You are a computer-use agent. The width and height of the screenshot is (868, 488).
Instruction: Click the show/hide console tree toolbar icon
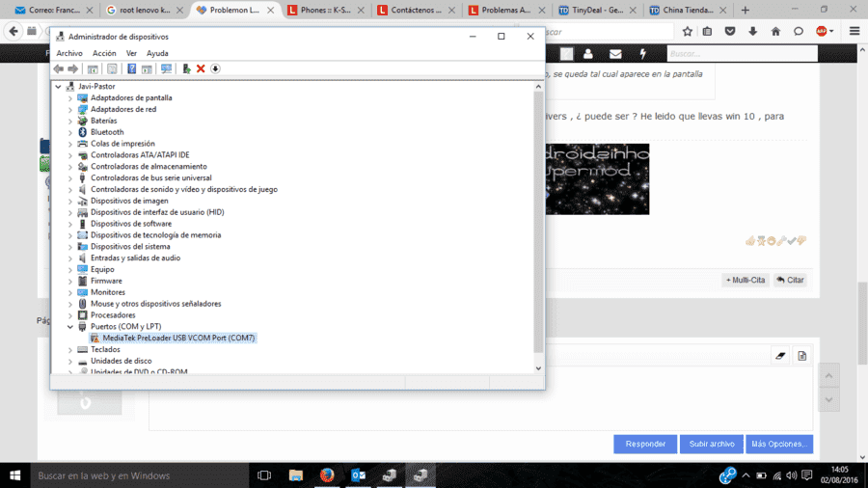(93, 68)
